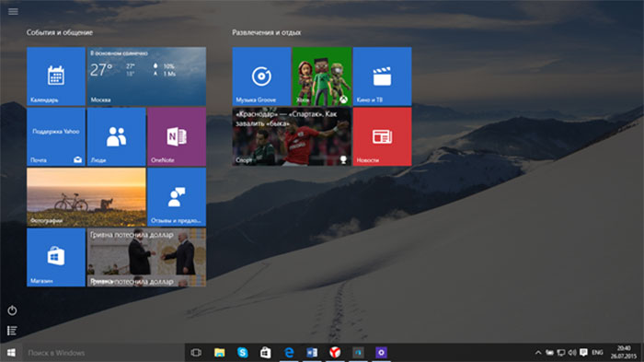Click the network icon in the tray
644x362 pixels.
(561, 353)
